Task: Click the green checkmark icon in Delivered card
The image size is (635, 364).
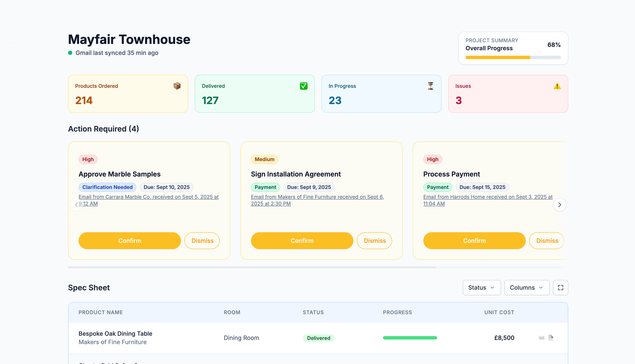Action: coord(304,86)
